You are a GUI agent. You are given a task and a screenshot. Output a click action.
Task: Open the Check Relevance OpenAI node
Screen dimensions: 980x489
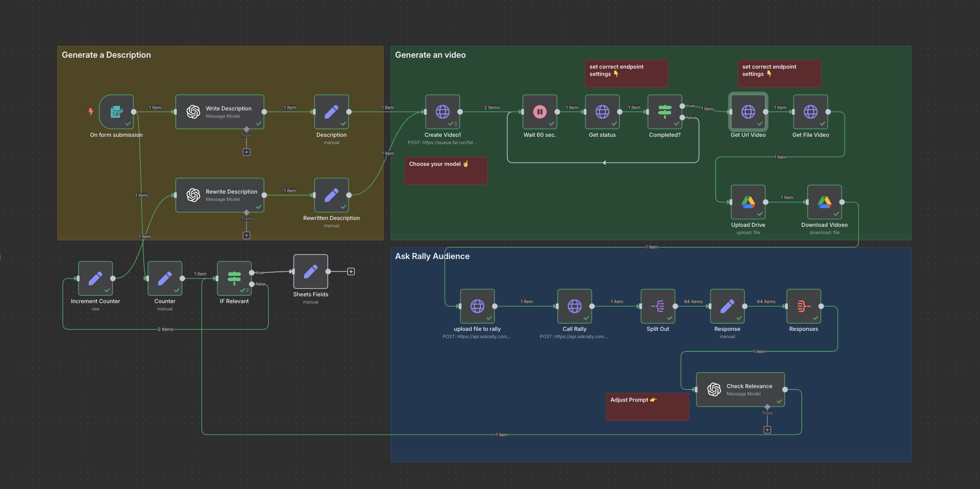[740, 389]
